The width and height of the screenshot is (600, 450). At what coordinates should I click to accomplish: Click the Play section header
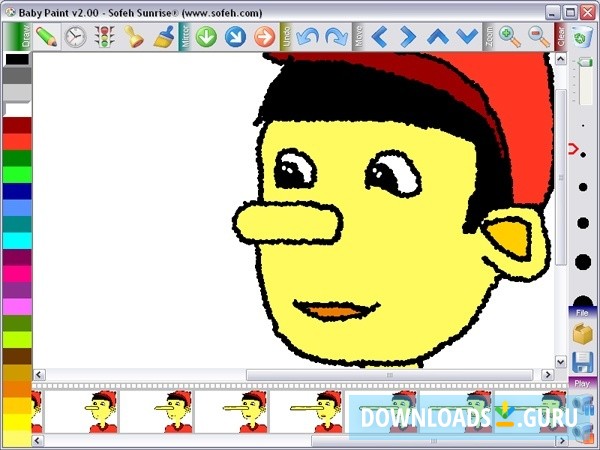pos(582,383)
